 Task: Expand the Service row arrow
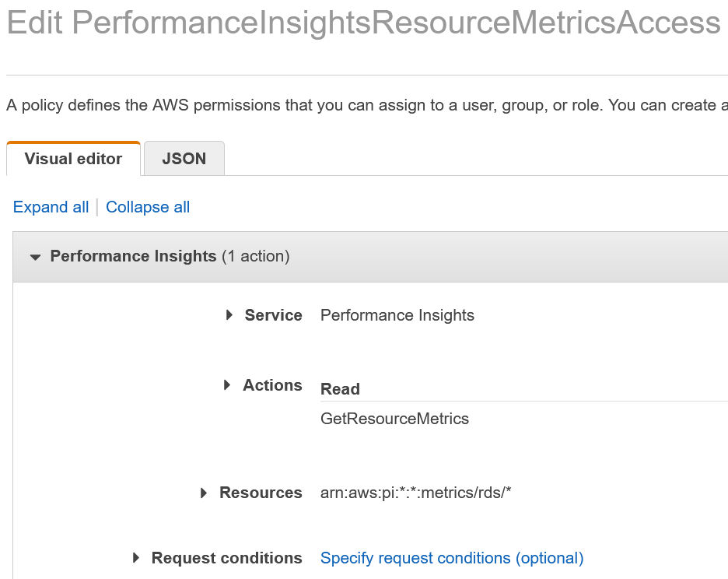[x=229, y=315]
